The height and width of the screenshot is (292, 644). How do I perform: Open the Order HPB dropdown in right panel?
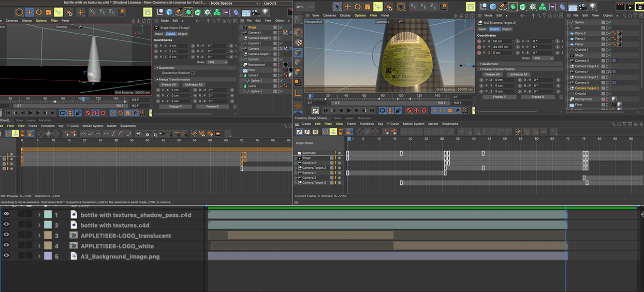(543, 58)
